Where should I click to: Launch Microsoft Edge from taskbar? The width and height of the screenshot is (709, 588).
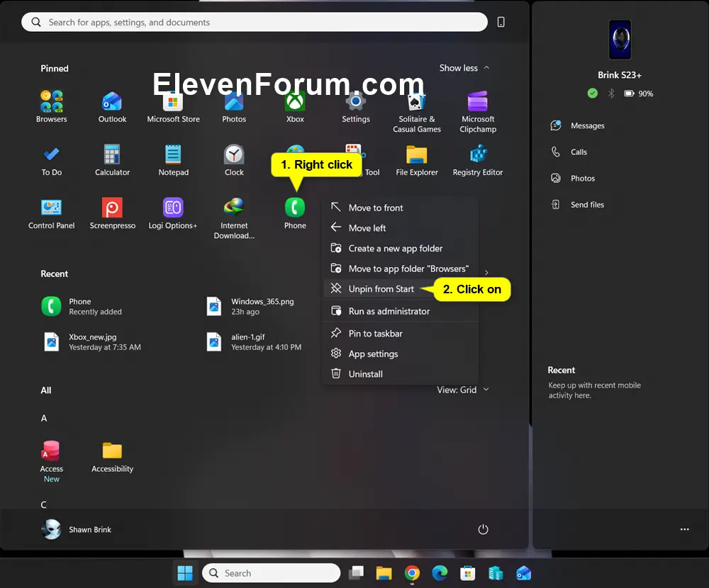point(440,573)
